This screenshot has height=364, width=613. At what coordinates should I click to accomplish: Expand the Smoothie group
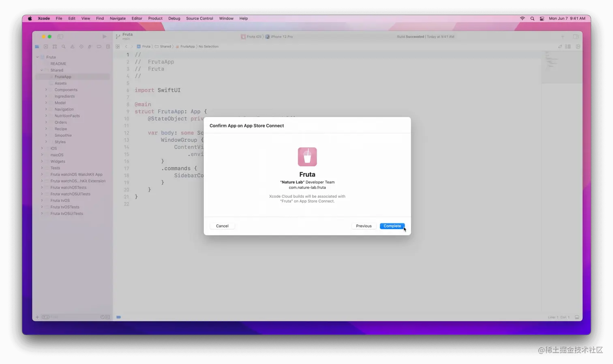point(46,135)
